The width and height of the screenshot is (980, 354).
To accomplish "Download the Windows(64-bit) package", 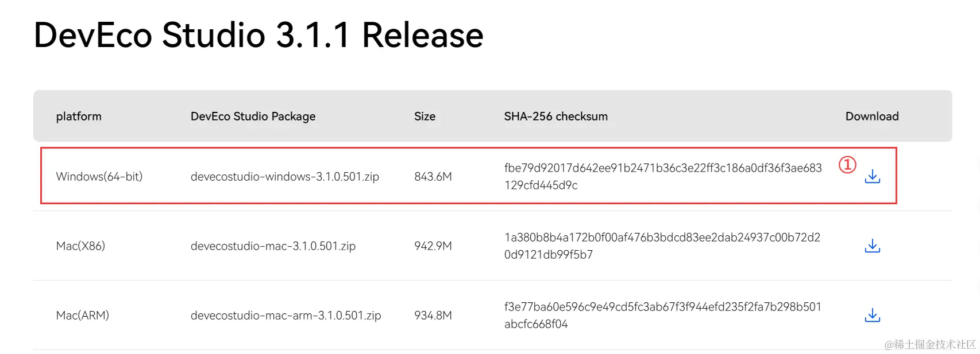I will (x=872, y=176).
